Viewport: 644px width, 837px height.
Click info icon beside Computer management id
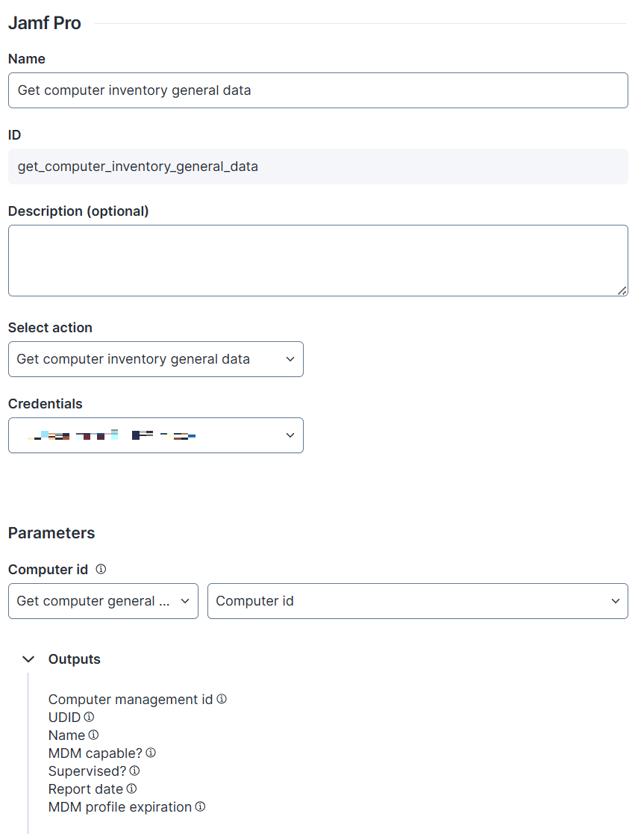tap(222, 699)
